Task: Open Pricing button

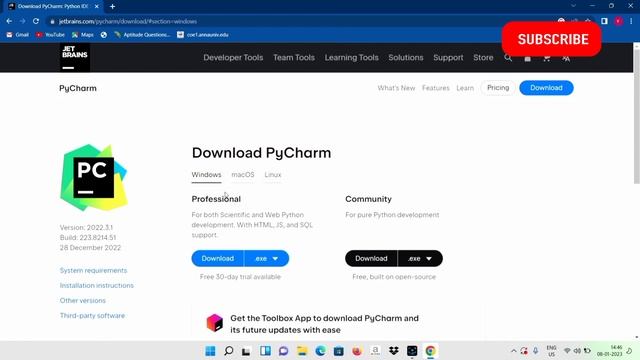Action: click(498, 88)
